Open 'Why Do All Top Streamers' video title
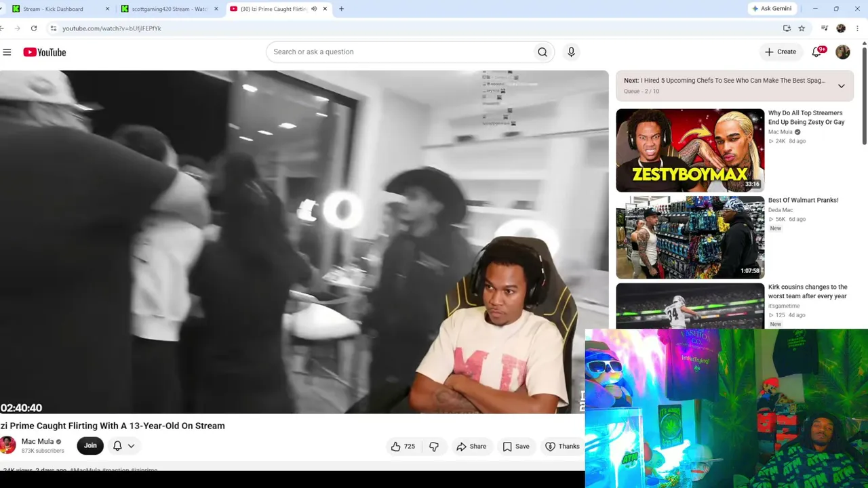 pos(806,117)
